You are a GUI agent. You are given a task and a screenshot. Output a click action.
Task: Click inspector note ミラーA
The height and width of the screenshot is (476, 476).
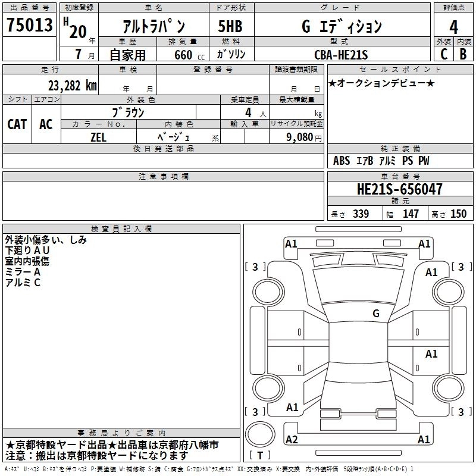(x=23, y=272)
